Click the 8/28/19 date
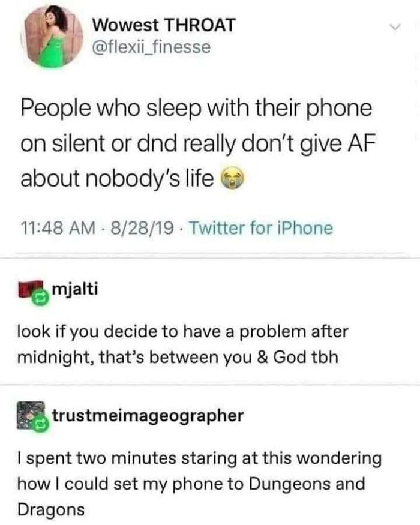 click(x=142, y=229)
